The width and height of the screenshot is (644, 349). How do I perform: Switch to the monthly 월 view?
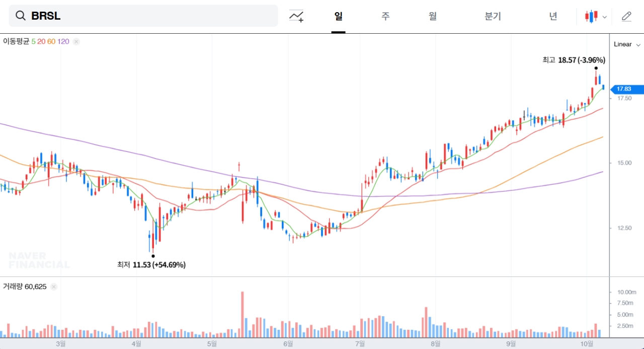(433, 16)
